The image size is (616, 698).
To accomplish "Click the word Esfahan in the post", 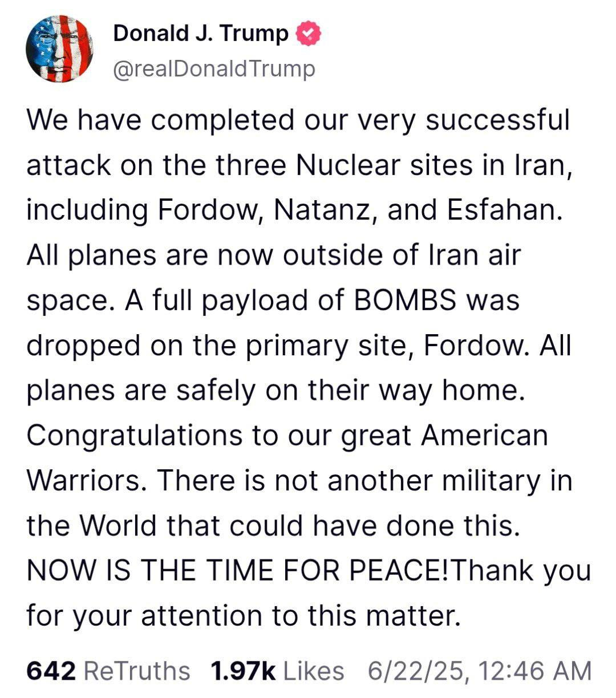I will (501, 210).
